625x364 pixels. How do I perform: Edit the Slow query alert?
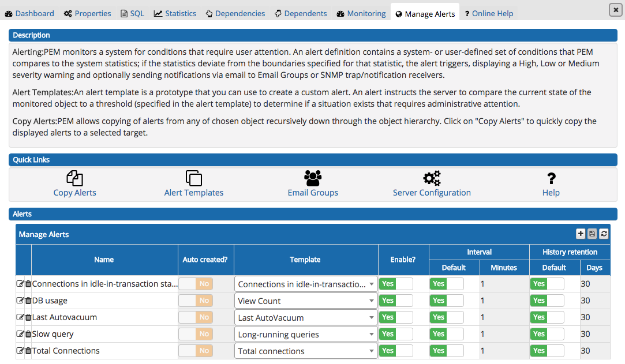tap(20, 334)
